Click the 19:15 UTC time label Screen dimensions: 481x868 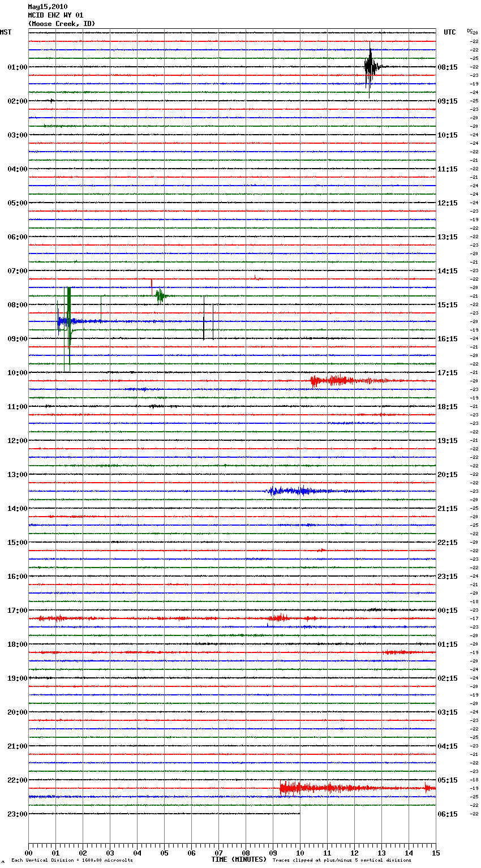click(x=448, y=441)
